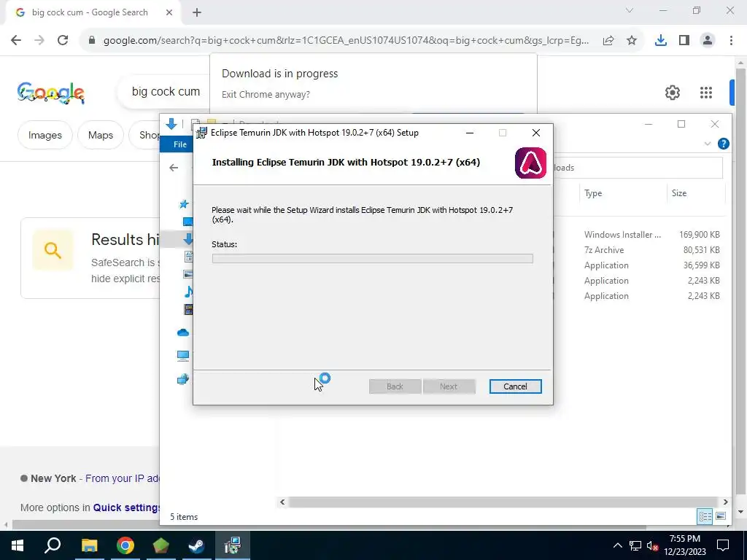Open Music folder in Explorer sidebar
The width and height of the screenshot is (747, 560).
189,292
